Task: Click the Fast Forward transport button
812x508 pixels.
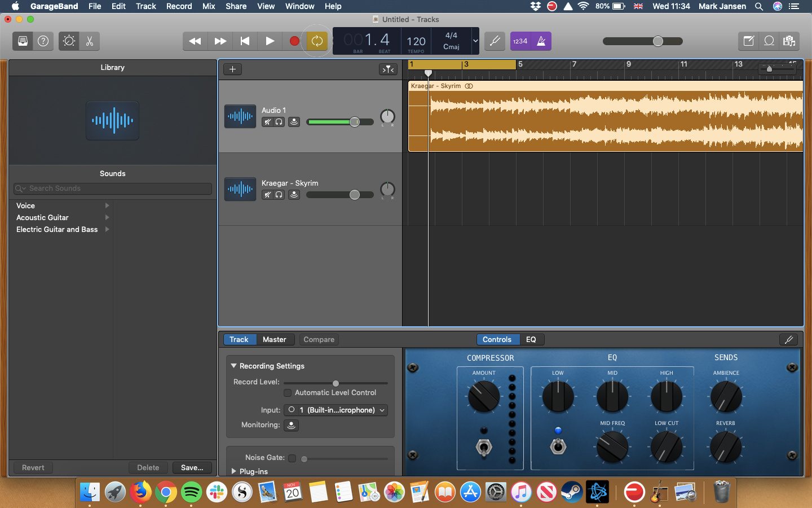Action: click(x=220, y=41)
